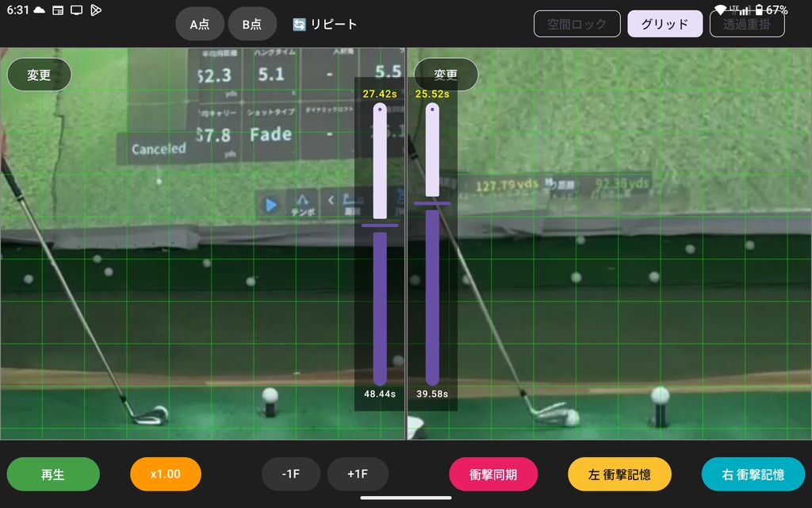
Task: Click the battery icon showing 67%
Action: coord(759,10)
